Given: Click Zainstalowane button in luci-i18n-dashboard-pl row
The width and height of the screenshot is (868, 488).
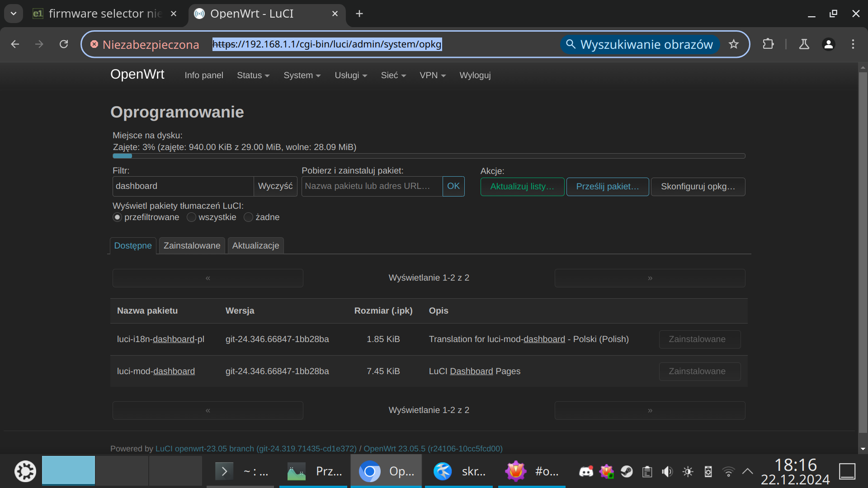Looking at the screenshot, I should click(700, 339).
